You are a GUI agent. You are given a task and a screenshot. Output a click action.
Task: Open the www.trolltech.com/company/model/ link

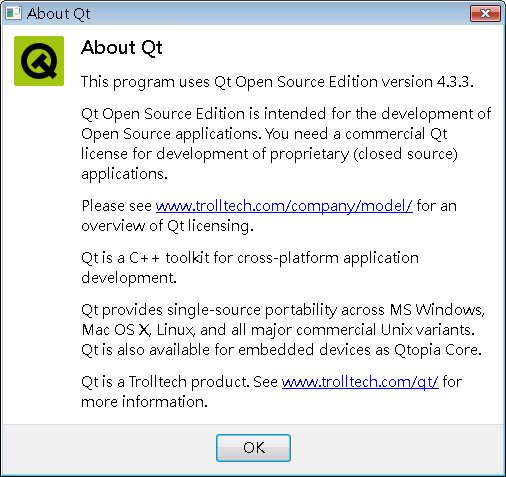pos(284,206)
